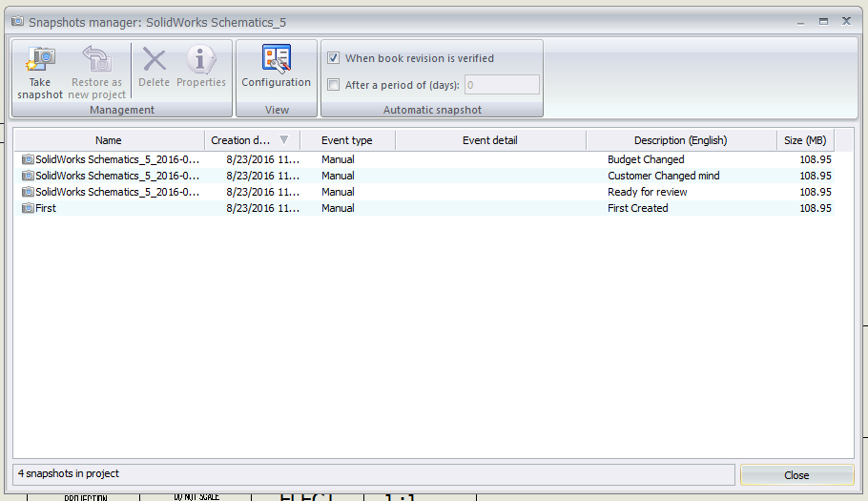Click the Close button
This screenshot has width=868, height=501.
(x=796, y=475)
